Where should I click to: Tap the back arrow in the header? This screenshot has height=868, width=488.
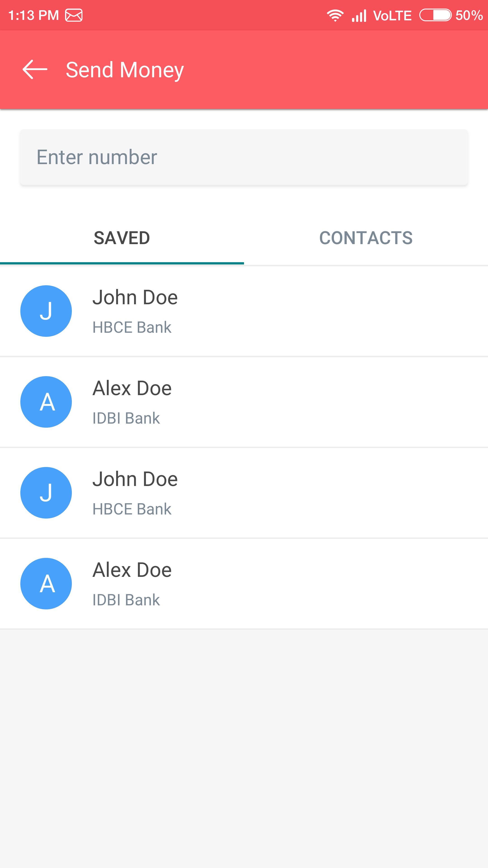(35, 69)
